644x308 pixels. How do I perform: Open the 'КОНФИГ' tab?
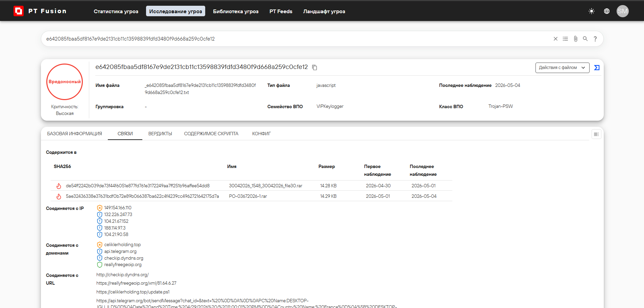click(x=261, y=134)
